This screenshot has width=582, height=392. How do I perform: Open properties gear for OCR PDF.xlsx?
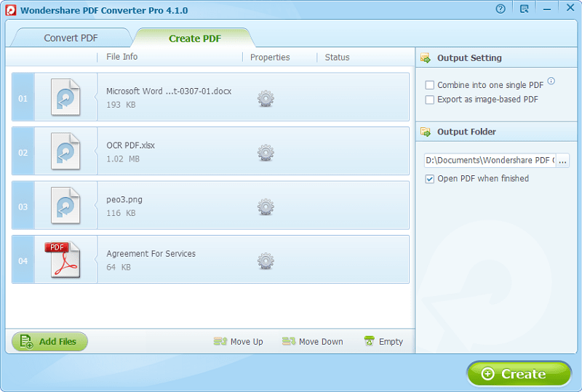click(x=266, y=153)
